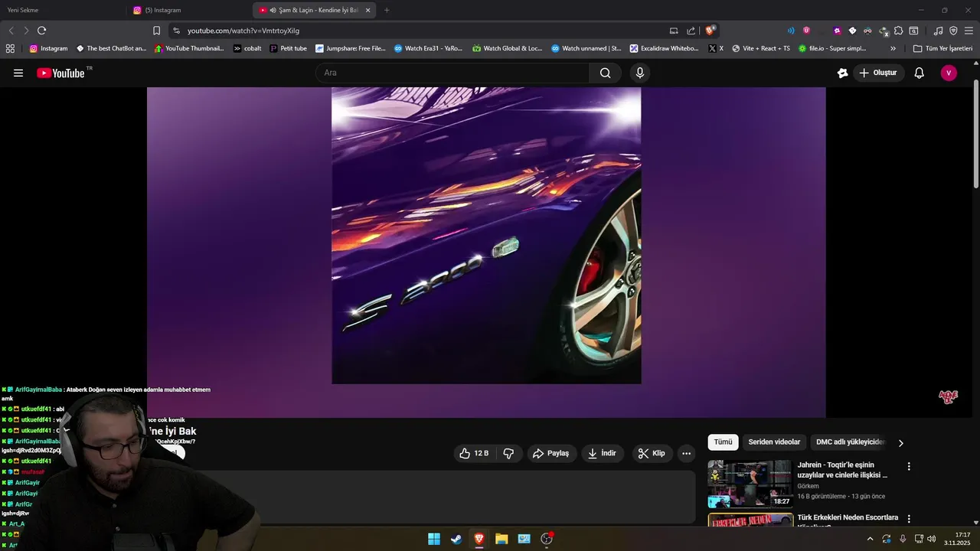Open the music note playlist icon
This screenshot has height=551, width=980.
point(939,31)
